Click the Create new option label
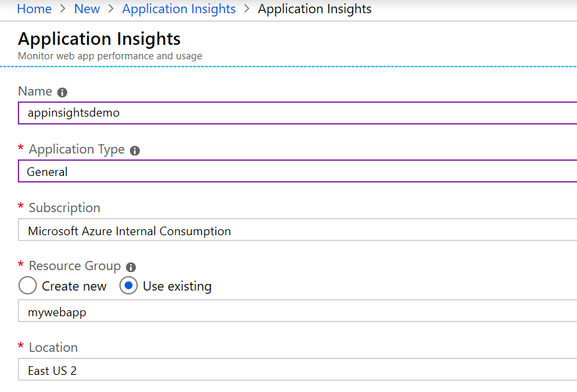 pos(74,286)
